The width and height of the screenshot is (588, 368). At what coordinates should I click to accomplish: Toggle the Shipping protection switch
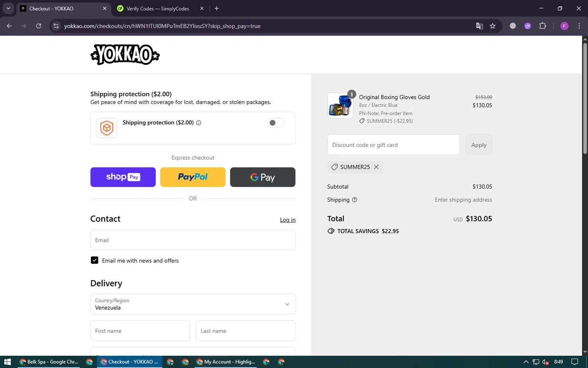coord(276,123)
